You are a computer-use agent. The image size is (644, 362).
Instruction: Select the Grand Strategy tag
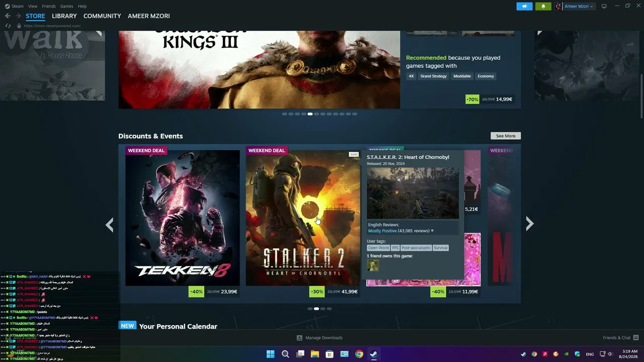click(433, 76)
